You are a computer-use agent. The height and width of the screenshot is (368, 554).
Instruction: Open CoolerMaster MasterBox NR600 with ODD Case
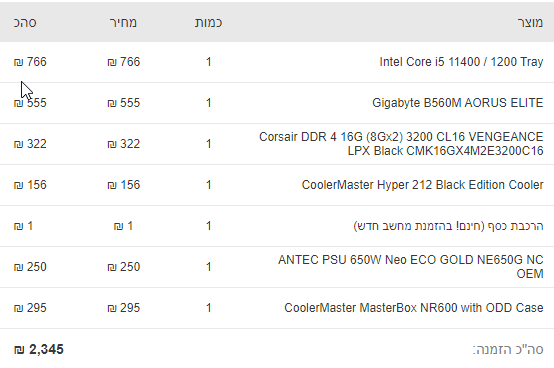coord(414,308)
